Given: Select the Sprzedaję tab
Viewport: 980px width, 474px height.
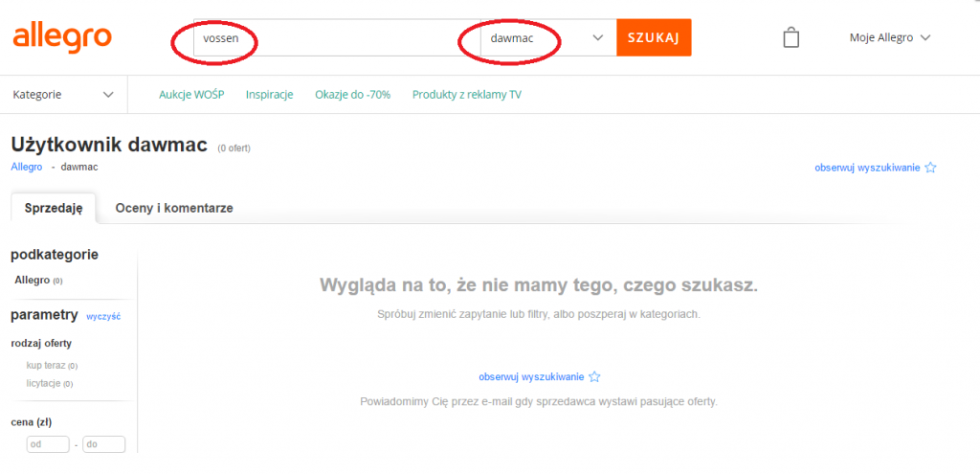Looking at the screenshot, I should coord(54,208).
